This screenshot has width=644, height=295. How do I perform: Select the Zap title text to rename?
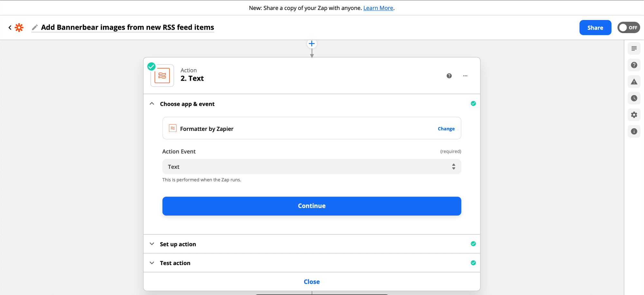coord(128,27)
